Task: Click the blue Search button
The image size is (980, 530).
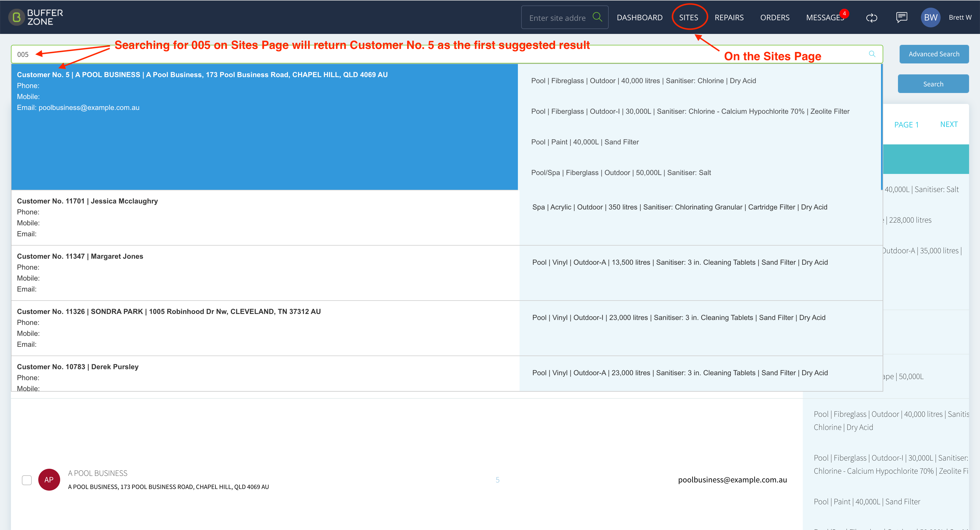Action: (933, 84)
